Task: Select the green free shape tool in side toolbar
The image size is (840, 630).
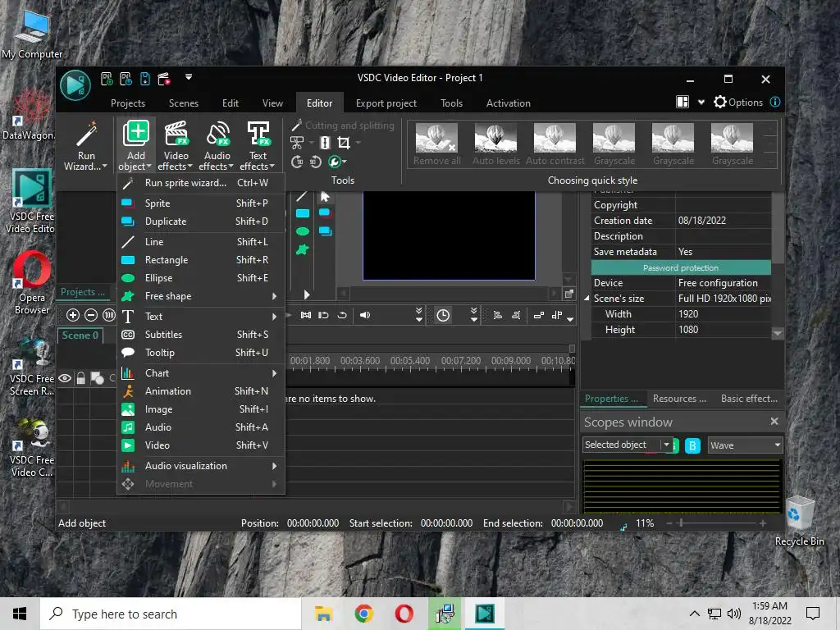Action: pos(303,249)
